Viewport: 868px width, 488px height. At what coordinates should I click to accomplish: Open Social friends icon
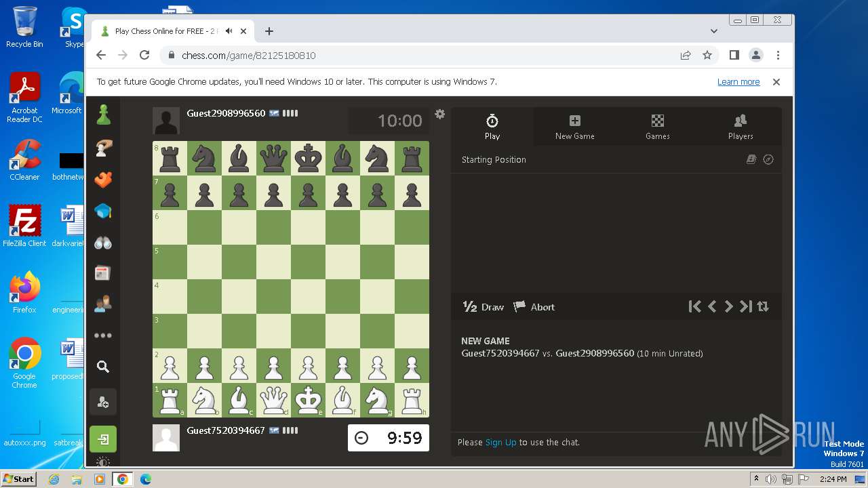tap(103, 304)
